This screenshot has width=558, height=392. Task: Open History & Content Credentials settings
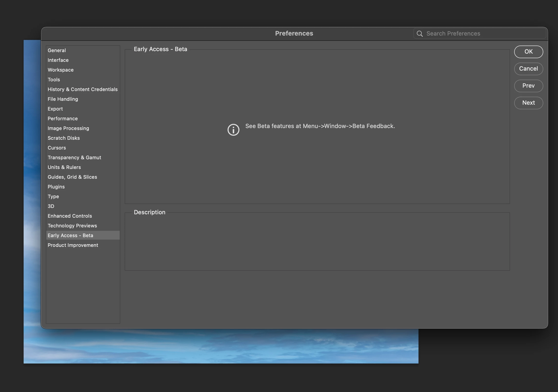83,89
